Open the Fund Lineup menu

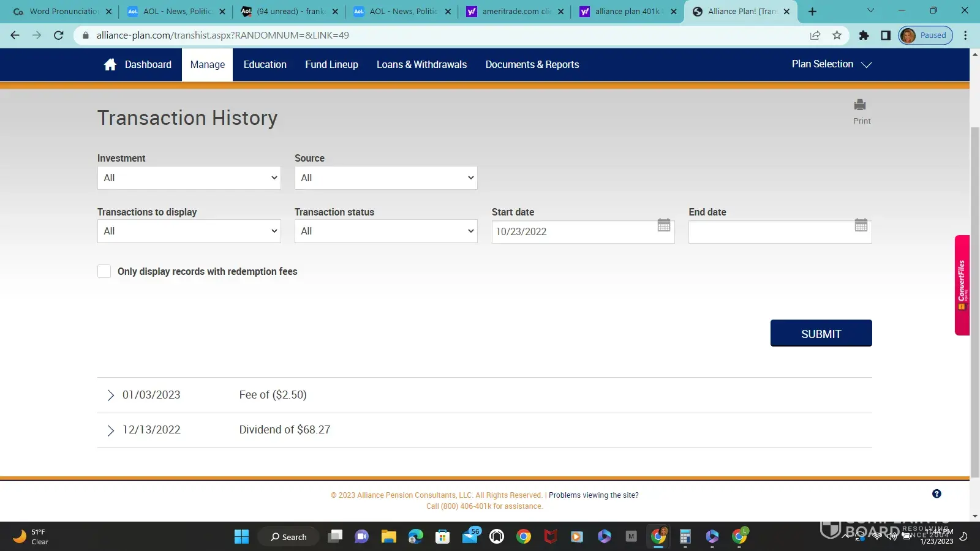pyautogui.click(x=331, y=65)
